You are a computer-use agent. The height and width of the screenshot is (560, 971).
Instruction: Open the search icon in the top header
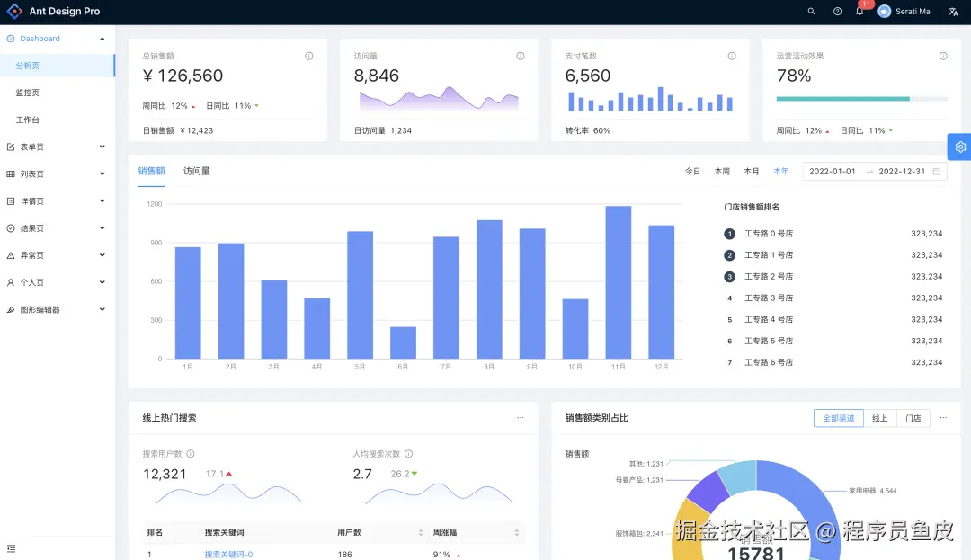coord(811,12)
